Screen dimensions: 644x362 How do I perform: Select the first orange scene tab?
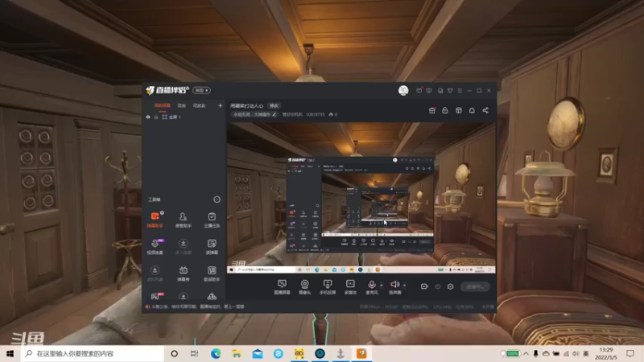(x=163, y=105)
